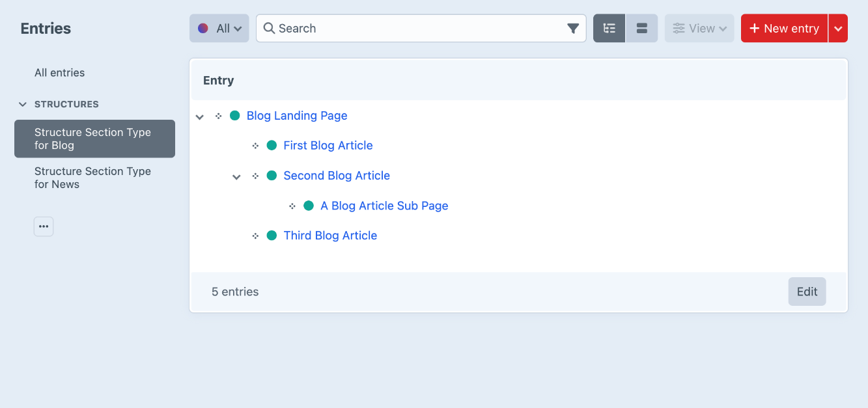Click move handle for First Blog Article

point(256,146)
